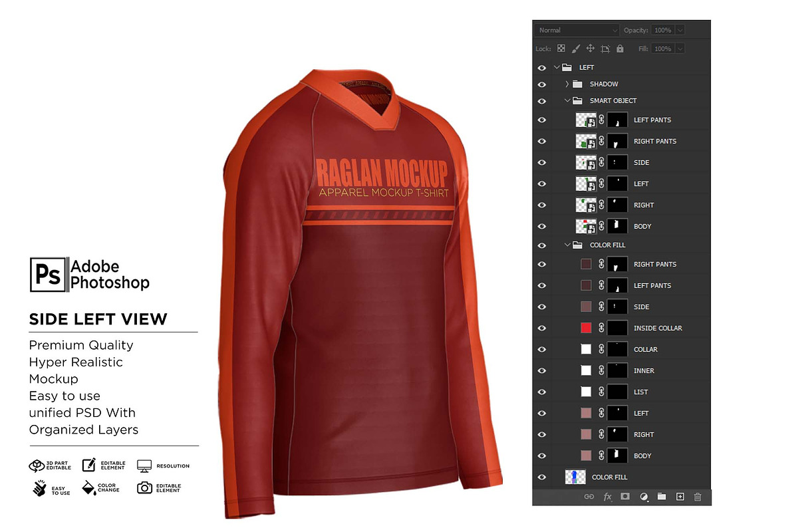Click white LIST layer color swatch
This screenshot has width=798, height=532.
pos(586,392)
